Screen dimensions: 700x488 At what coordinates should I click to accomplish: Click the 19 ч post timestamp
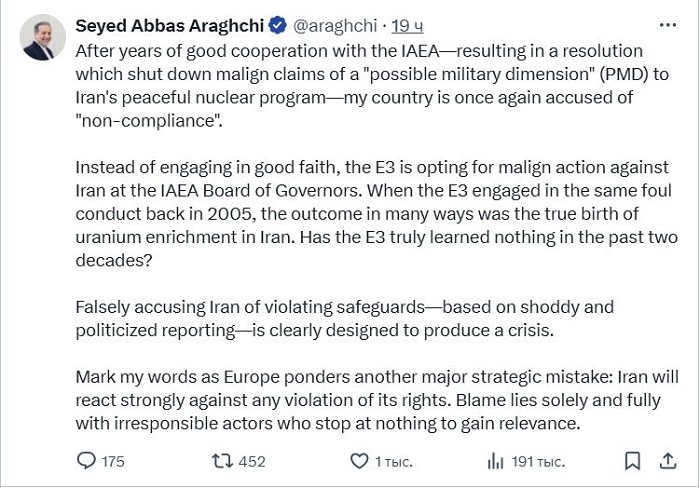click(x=407, y=26)
